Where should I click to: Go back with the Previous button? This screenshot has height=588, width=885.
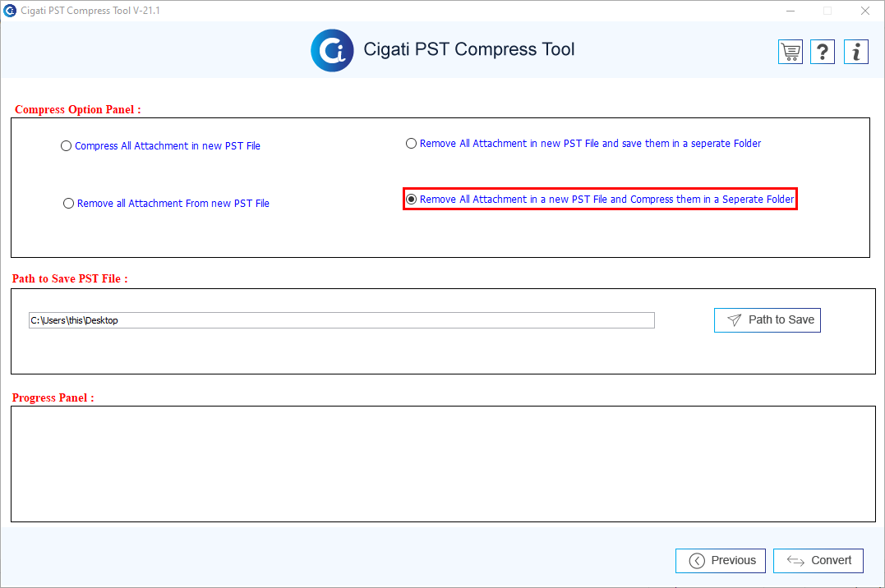[720, 560]
